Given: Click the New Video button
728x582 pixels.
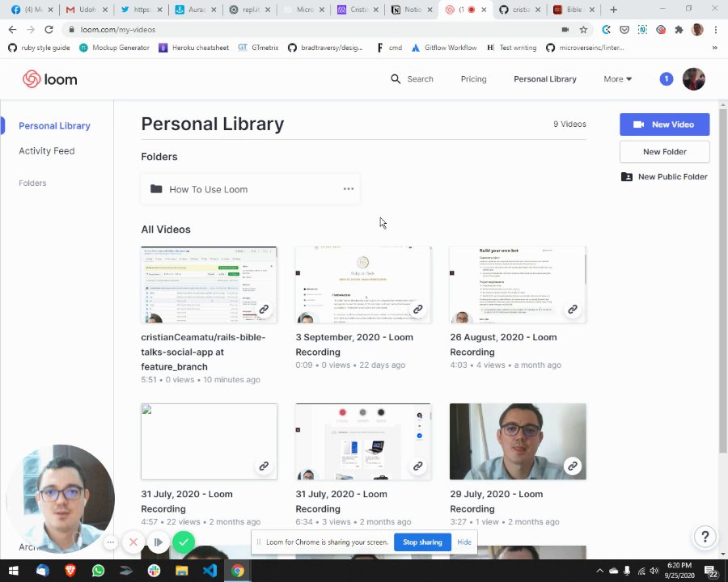Looking at the screenshot, I should tap(664, 124).
